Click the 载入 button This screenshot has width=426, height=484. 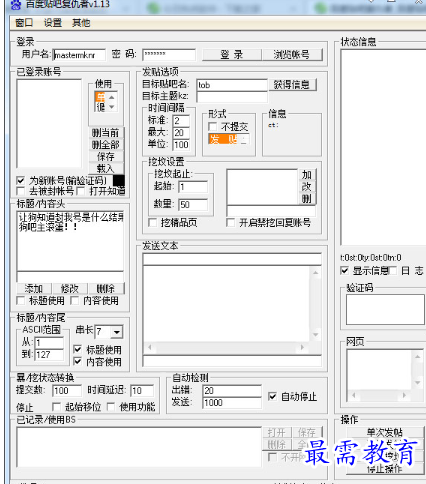(106, 168)
